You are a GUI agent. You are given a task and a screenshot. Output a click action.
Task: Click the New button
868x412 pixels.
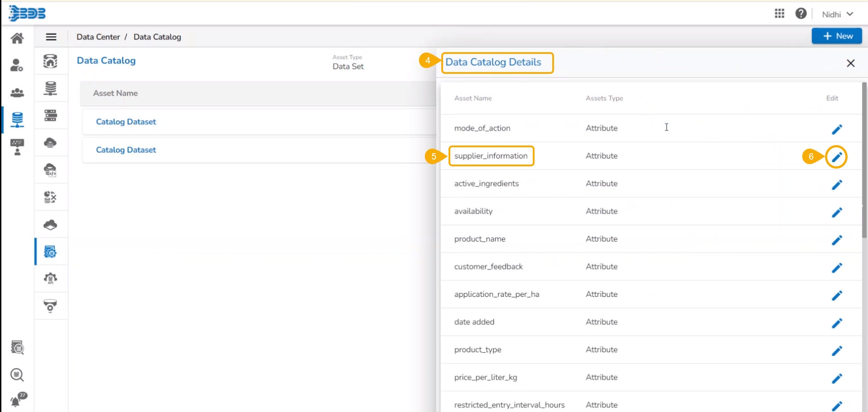(x=836, y=36)
